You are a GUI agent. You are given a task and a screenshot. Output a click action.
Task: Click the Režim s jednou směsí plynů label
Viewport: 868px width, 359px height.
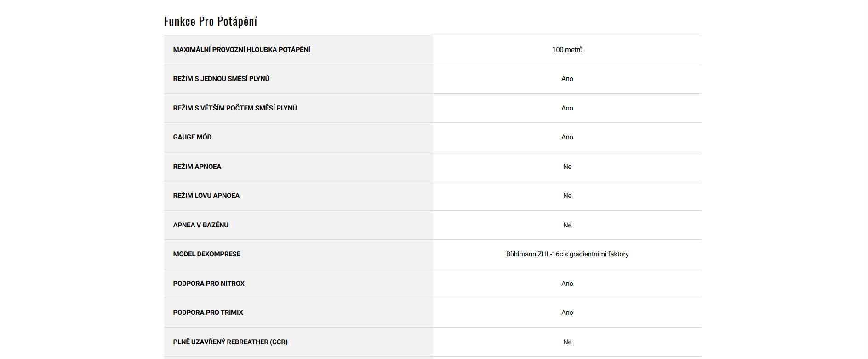click(x=221, y=79)
